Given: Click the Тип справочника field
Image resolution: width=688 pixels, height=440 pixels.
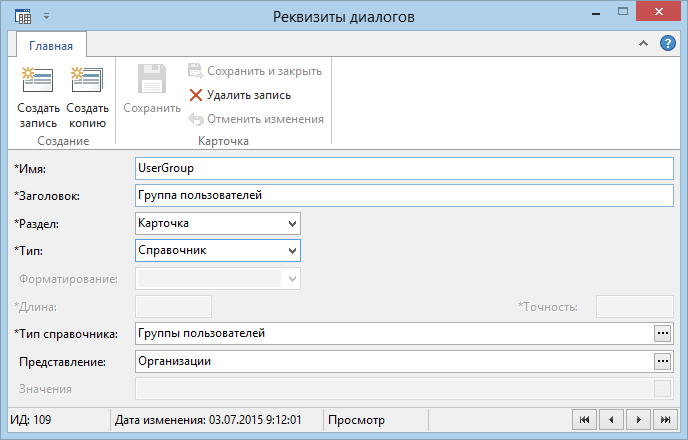Looking at the screenshot, I should [394, 333].
